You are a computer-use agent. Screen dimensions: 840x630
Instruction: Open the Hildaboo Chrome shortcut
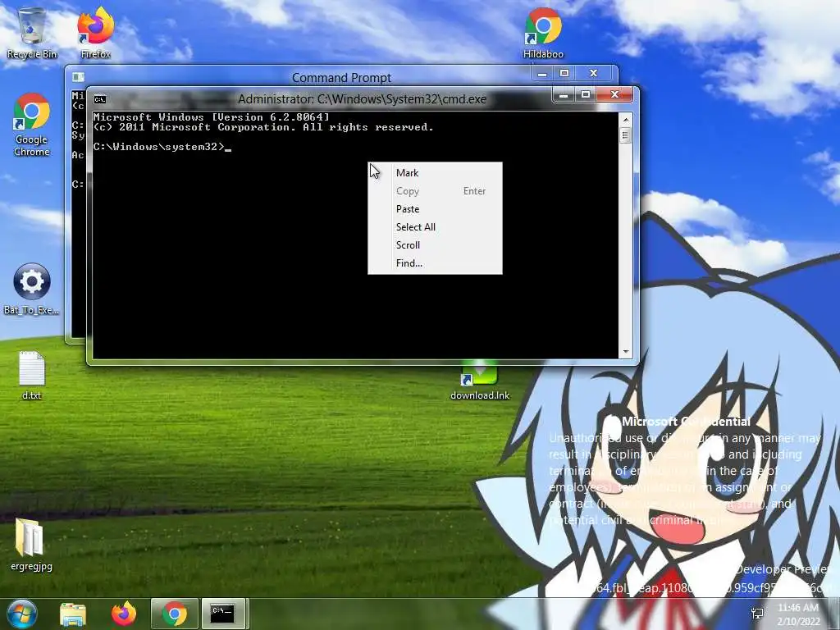click(x=543, y=32)
